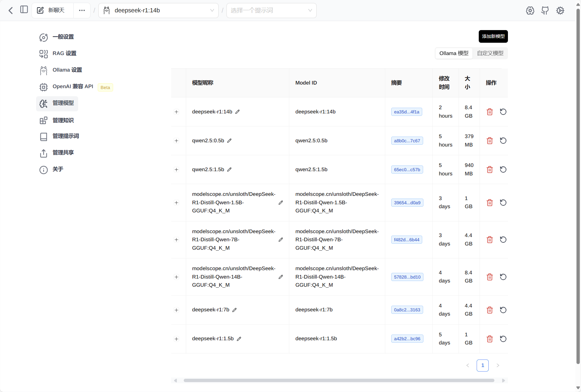This screenshot has height=392, width=581.
Task: Expand the qwen2.5:1.5b row details
Action: click(177, 170)
